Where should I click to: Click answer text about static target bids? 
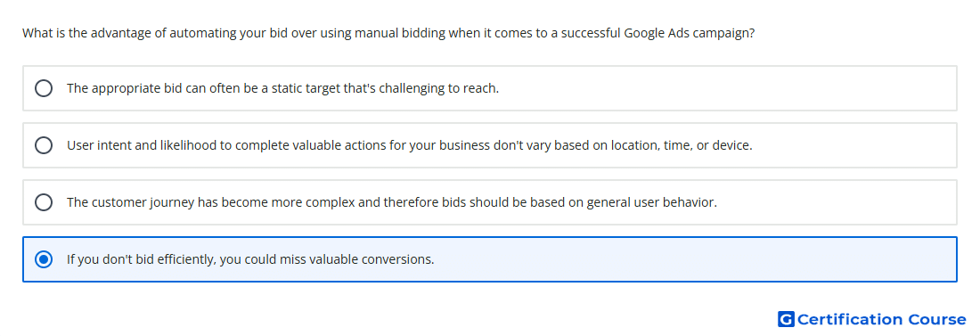tap(282, 88)
